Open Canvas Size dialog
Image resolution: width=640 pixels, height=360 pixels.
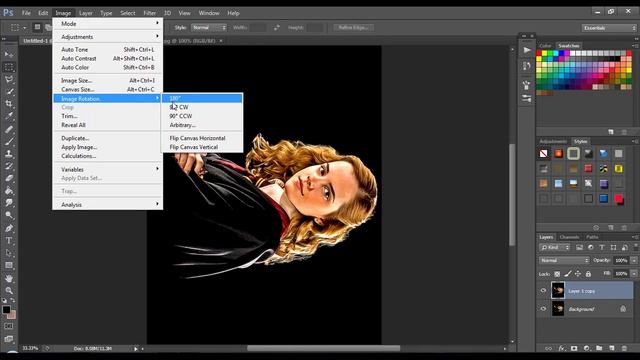point(108,89)
